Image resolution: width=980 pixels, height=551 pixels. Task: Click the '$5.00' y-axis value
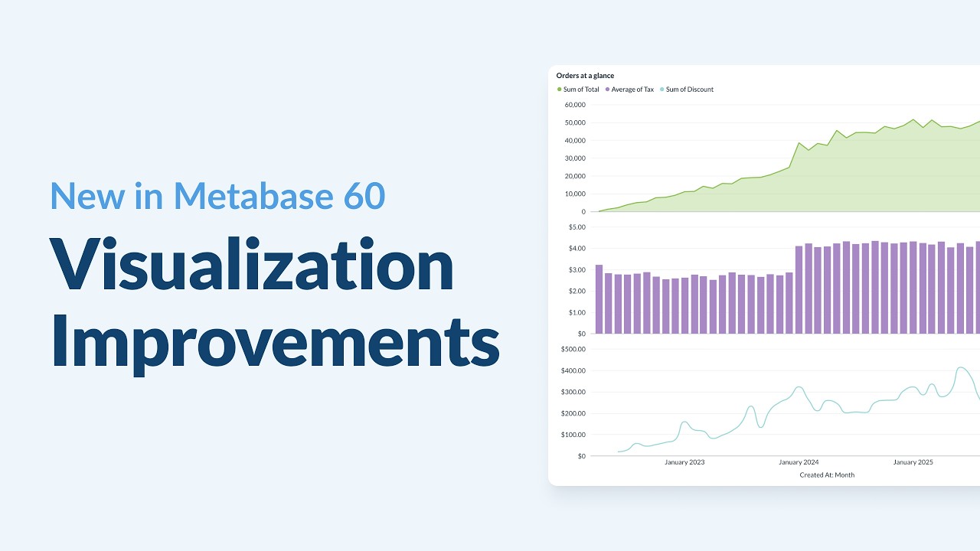click(577, 227)
